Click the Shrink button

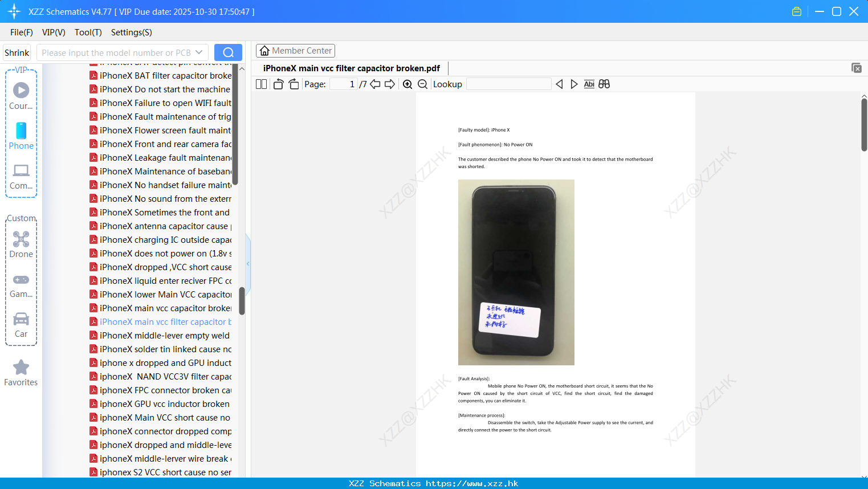pos(17,52)
